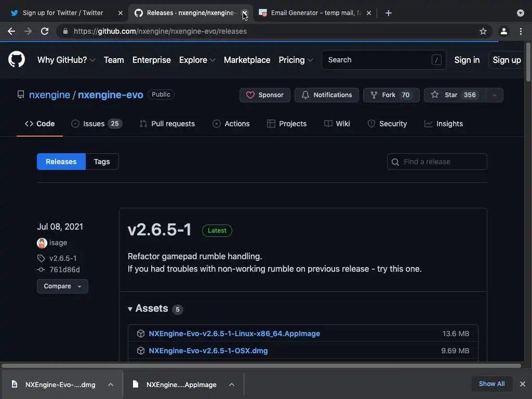Open the Compare dropdown

click(x=62, y=286)
